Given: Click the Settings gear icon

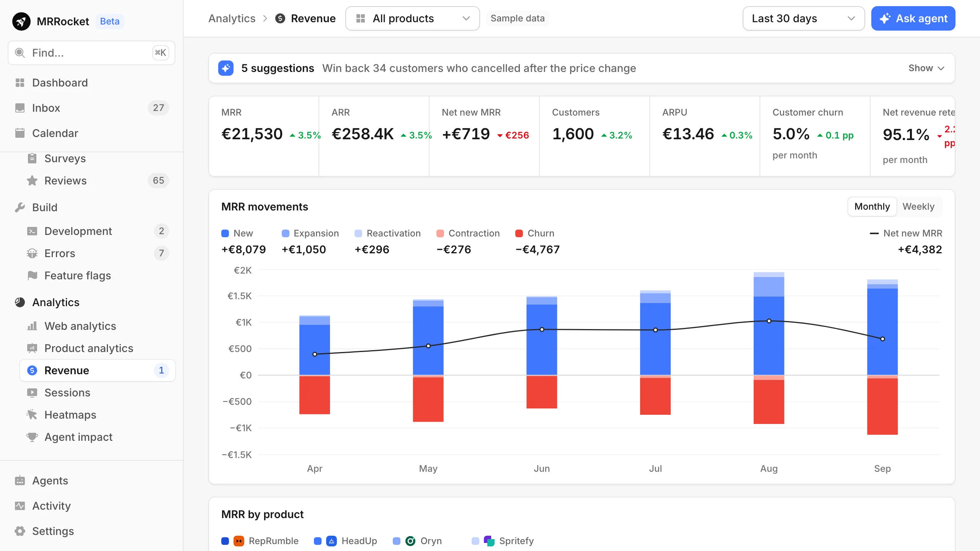Looking at the screenshot, I should tap(20, 531).
